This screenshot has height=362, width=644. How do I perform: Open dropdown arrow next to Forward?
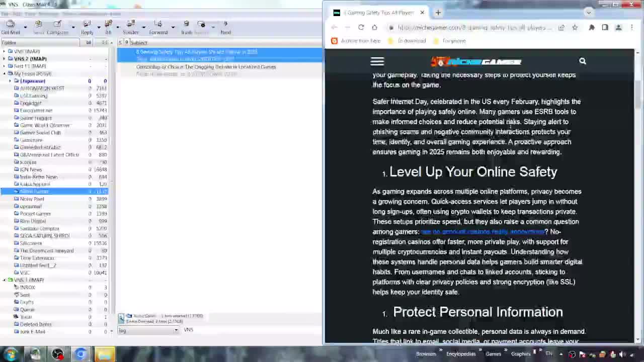(173, 27)
